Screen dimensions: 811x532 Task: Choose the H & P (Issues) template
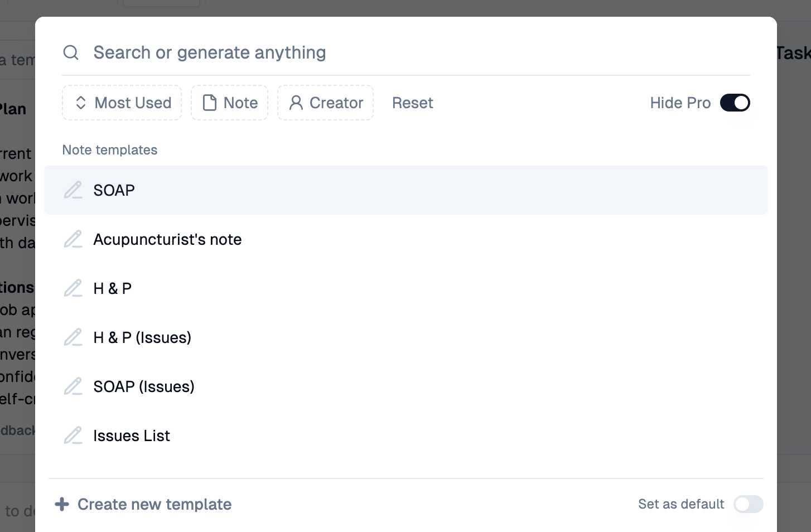click(142, 337)
